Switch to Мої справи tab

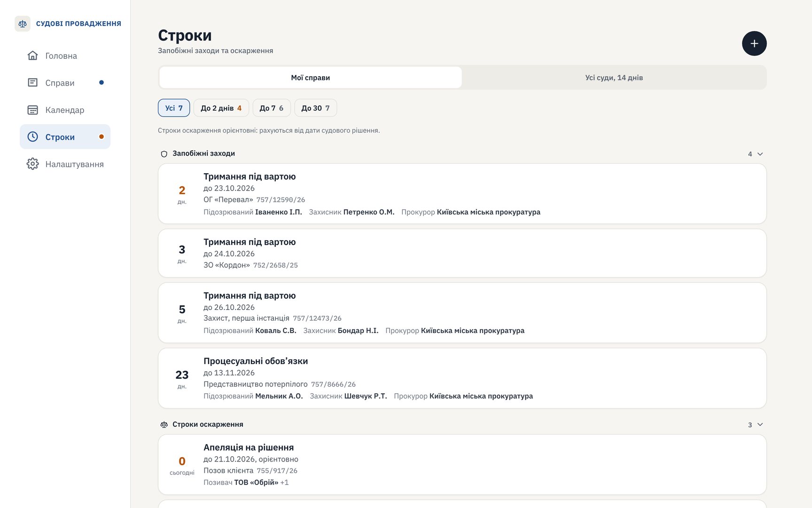point(310,78)
